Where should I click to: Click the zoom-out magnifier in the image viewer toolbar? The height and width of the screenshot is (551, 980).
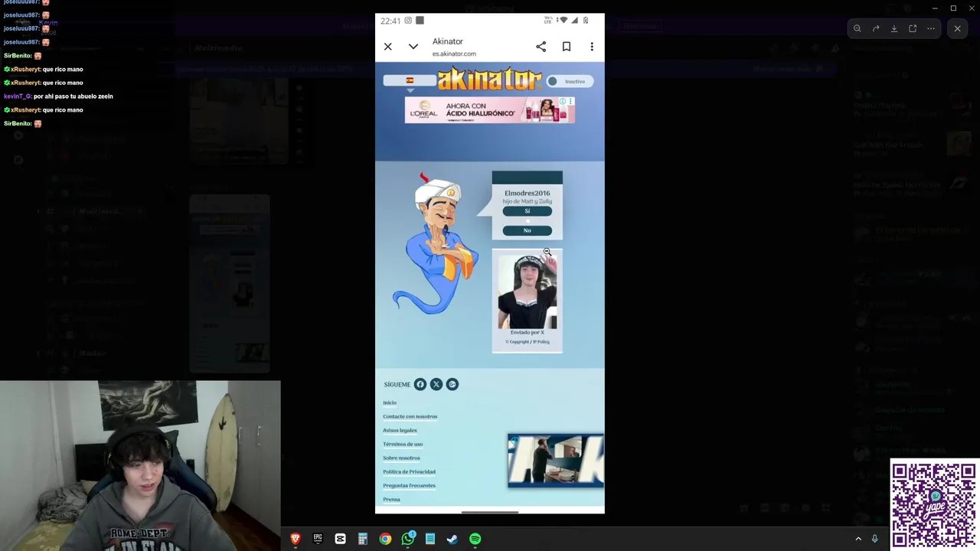click(857, 29)
